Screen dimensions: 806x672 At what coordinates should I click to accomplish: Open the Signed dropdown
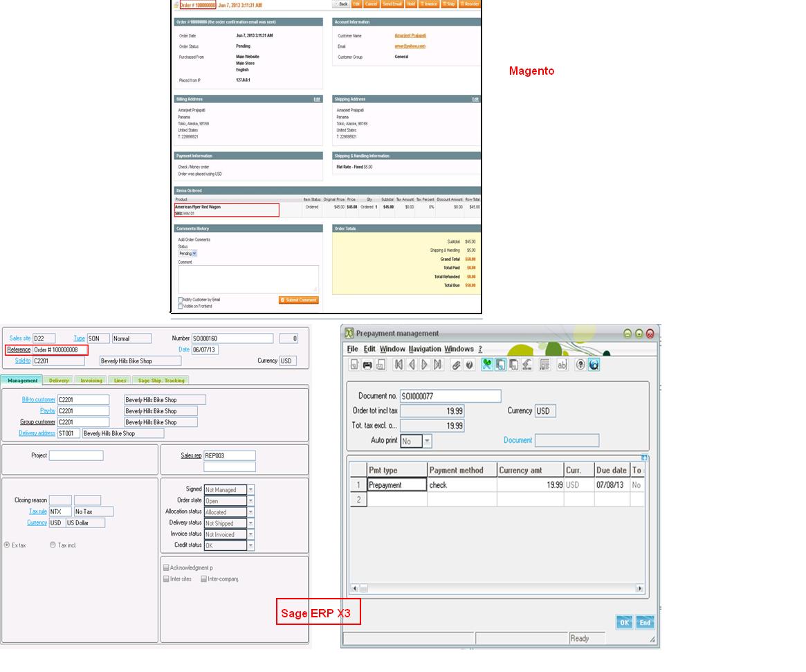(x=251, y=489)
